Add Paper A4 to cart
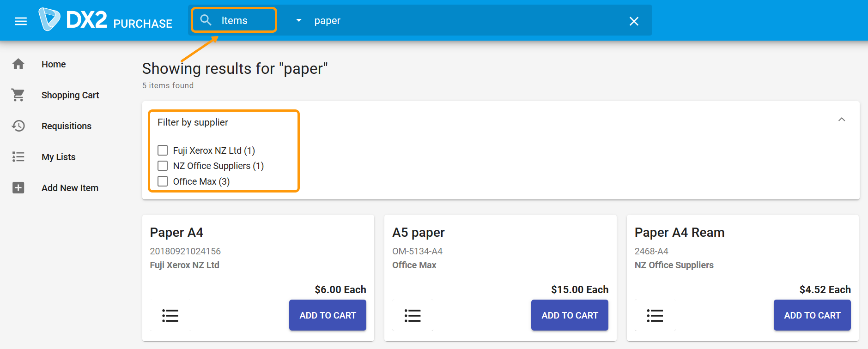 (x=328, y=315)
